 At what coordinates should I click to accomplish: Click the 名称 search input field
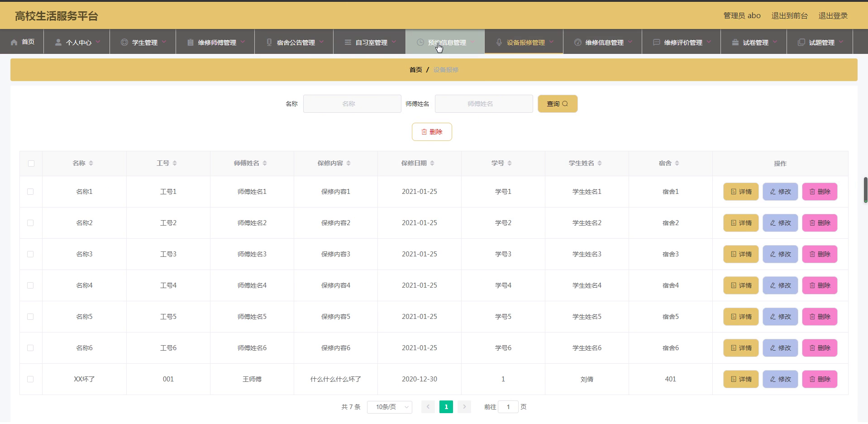click(x=352, y=104)
